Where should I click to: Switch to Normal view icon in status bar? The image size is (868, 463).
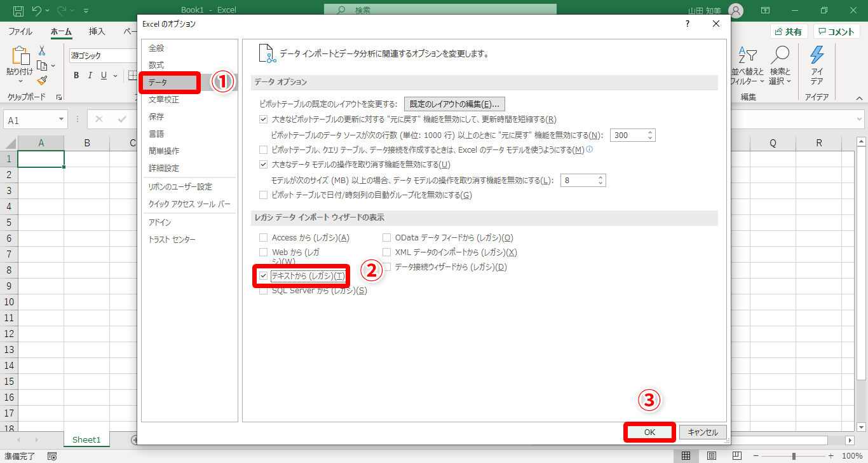pyautogui.click(x=686, y=456)
